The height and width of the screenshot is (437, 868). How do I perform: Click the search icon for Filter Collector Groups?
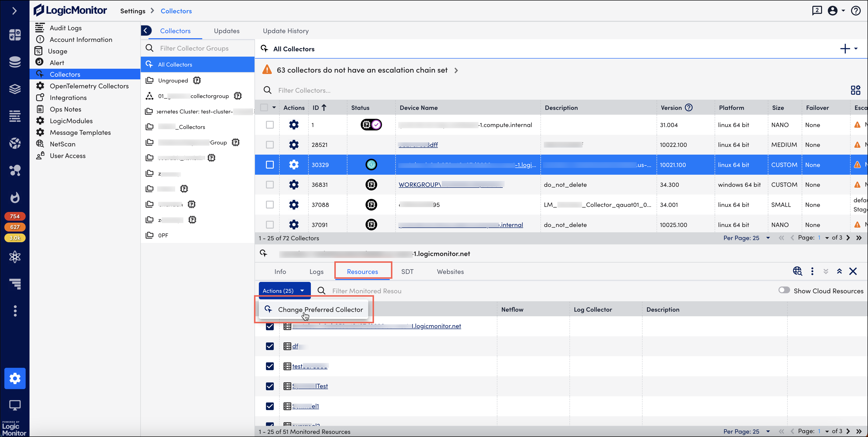click(x=149, y=48)
